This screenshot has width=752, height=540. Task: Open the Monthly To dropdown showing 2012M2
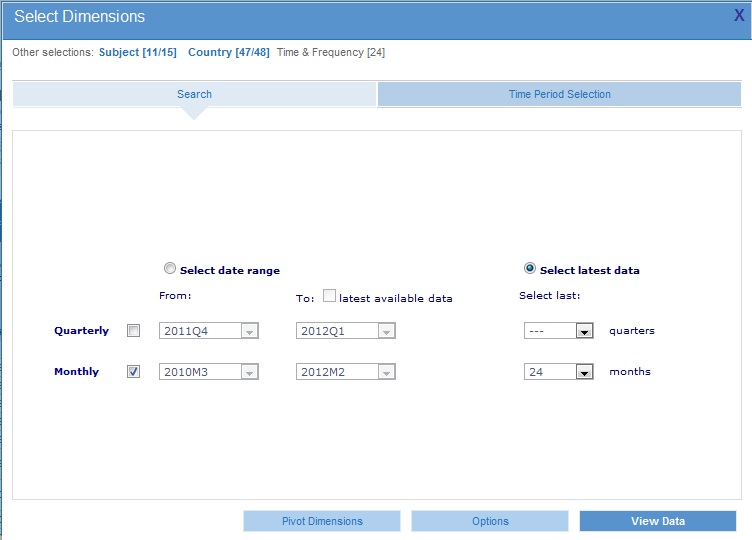pyautogui.click(x=346, y=372)
